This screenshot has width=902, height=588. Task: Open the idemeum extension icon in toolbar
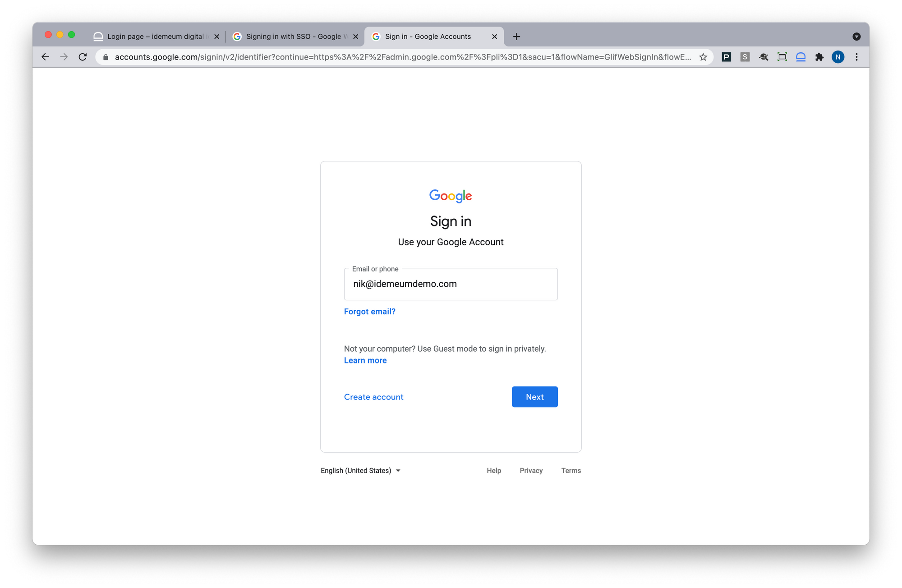[x=801, y=57]
